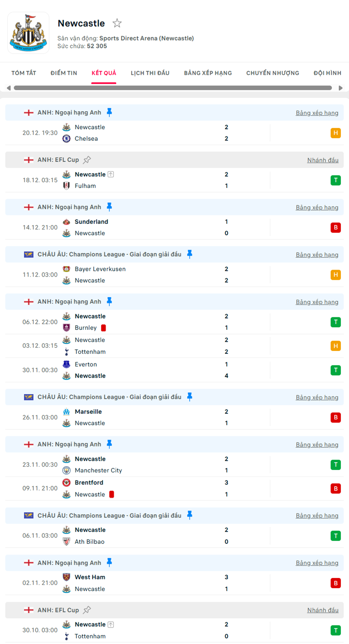Image resolution: width=349 pixels, height=644 pixels.
Task: Click the Marseille team logo
Action: [x=67, y=412]
